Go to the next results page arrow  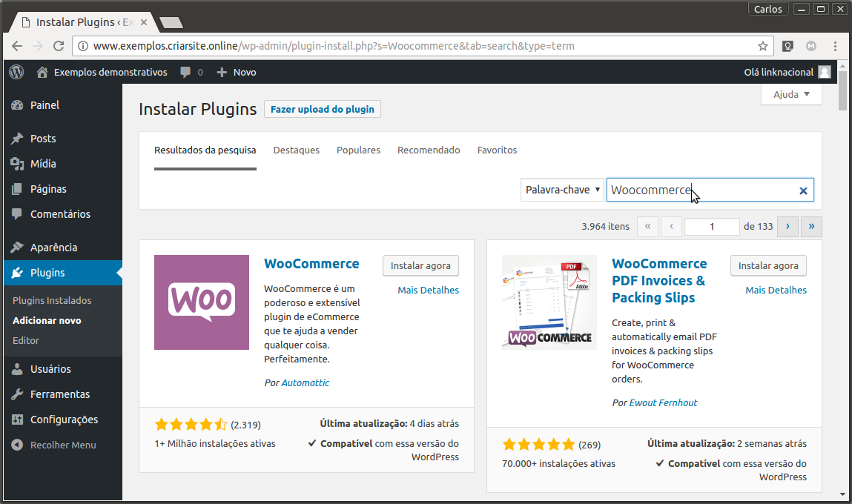click(x=787, y=227)
